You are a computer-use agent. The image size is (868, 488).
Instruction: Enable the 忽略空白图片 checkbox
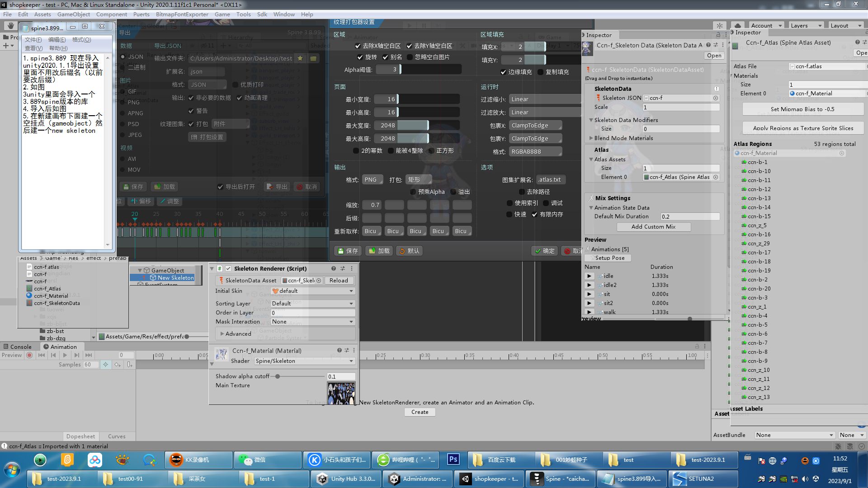[410, 57]
